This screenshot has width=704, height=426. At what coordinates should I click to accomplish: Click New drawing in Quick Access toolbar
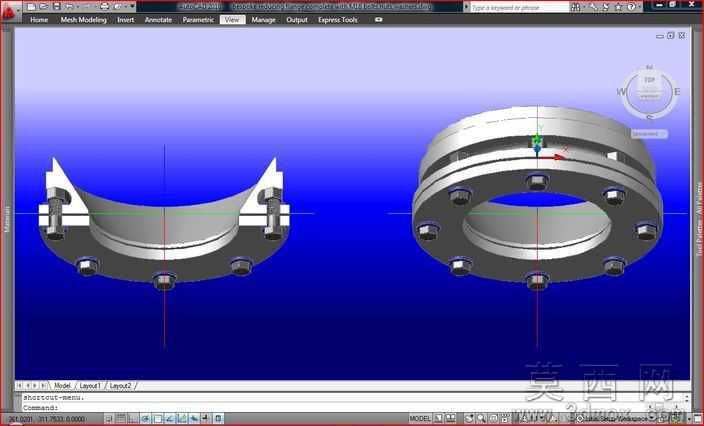[x=31, y=6]
